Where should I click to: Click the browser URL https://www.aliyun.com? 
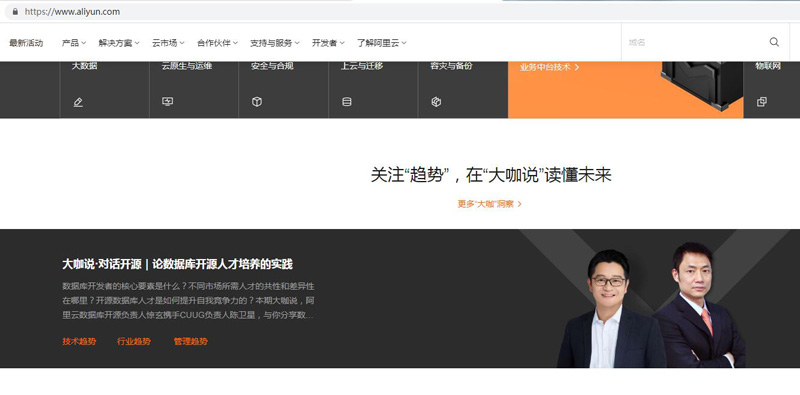[x=72, y=12]
